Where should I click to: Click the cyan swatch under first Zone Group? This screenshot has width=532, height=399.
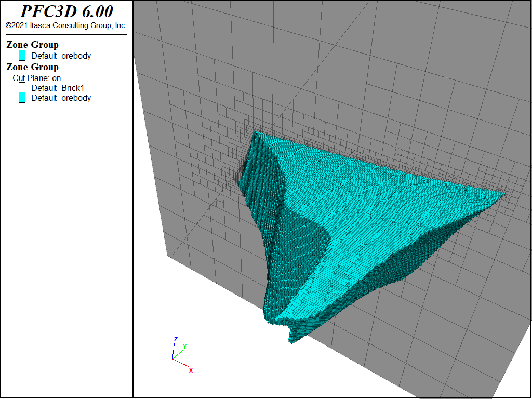click(x=22, y=55)
